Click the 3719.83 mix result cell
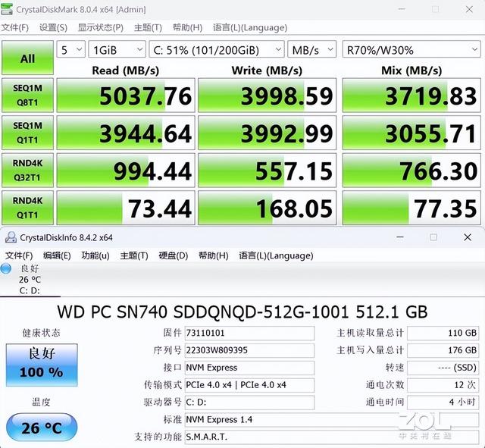 click(411, 95)
